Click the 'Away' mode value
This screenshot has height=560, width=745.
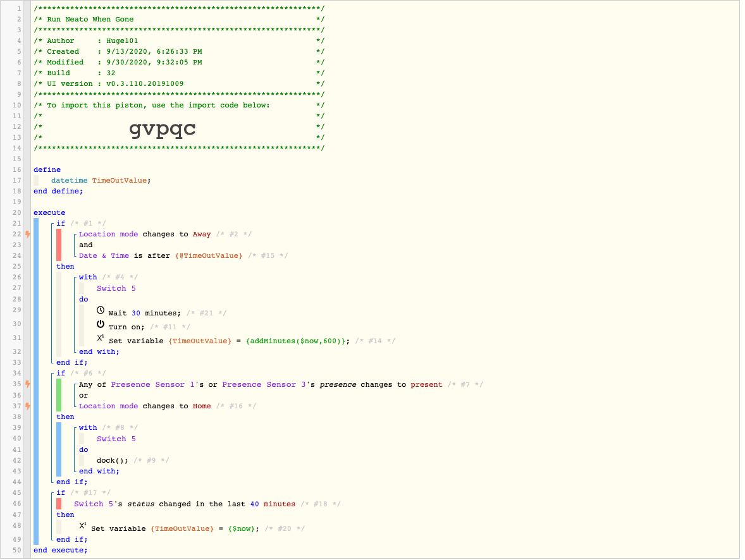202,234
